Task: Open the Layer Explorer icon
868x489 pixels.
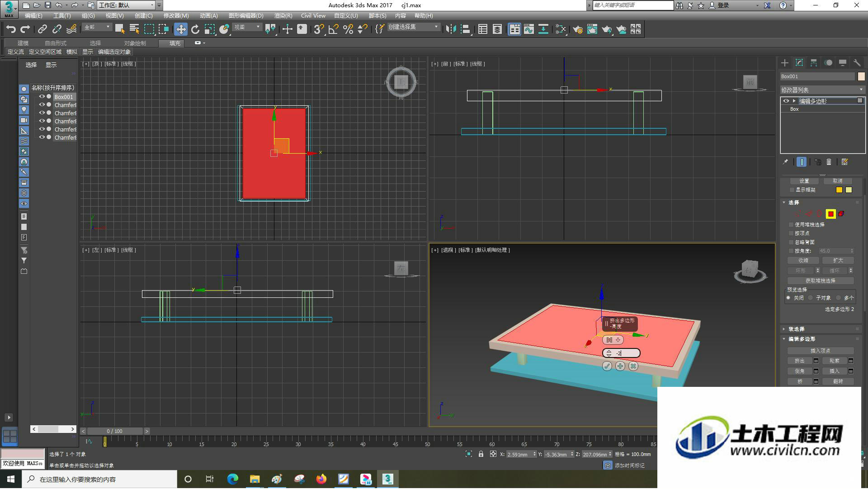Action: [497, 29]
